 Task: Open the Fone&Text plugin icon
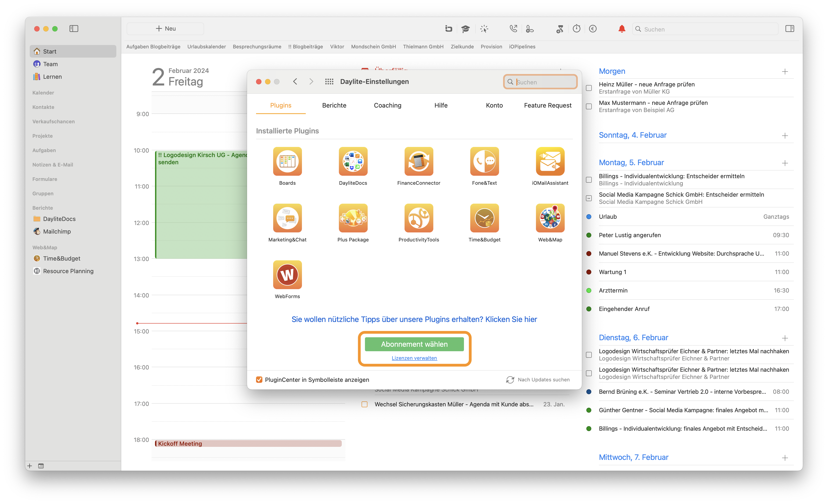click(484, 161)
